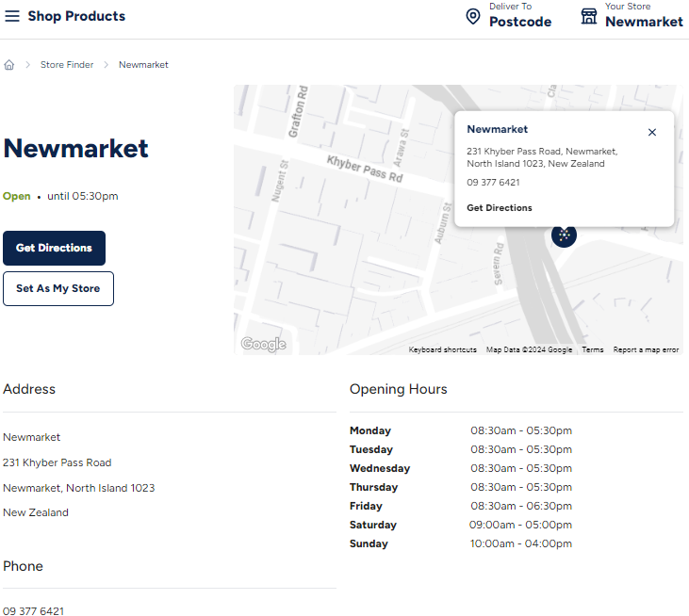The width and height of the screenshot is (689, 616).
Task: Click Set As My Store button
Action: click(x=58, y=288)
